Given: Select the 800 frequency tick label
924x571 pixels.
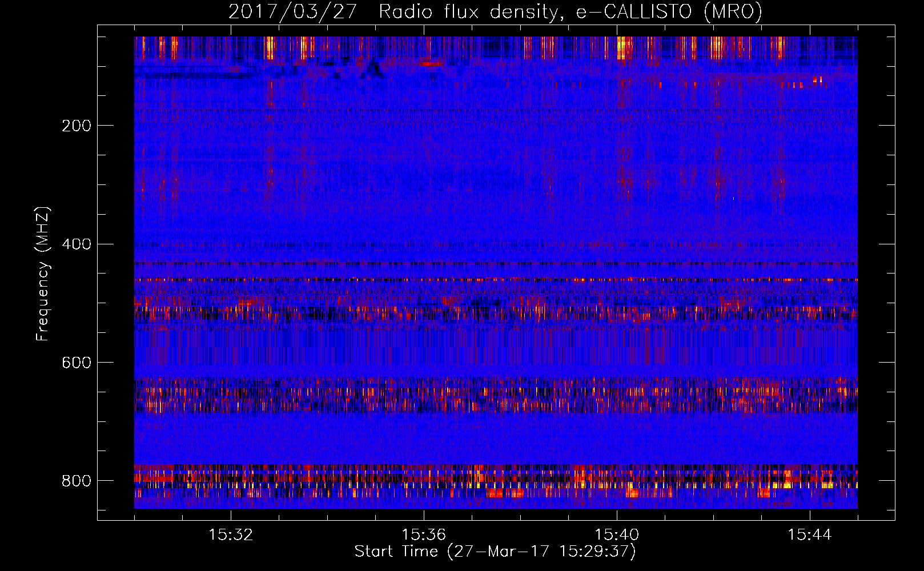Looking at the screenshot, I should (x=77, y=481).
